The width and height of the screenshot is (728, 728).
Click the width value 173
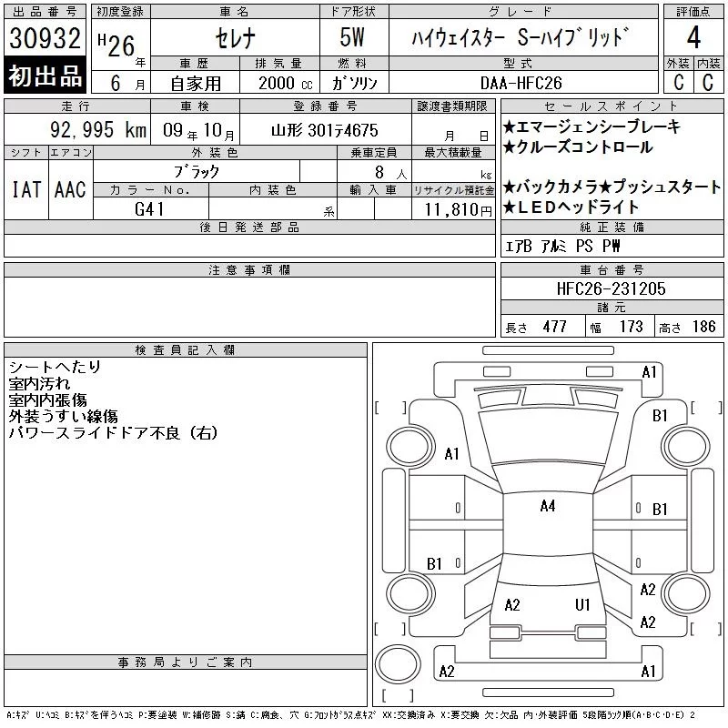click(x=632, y=327)
